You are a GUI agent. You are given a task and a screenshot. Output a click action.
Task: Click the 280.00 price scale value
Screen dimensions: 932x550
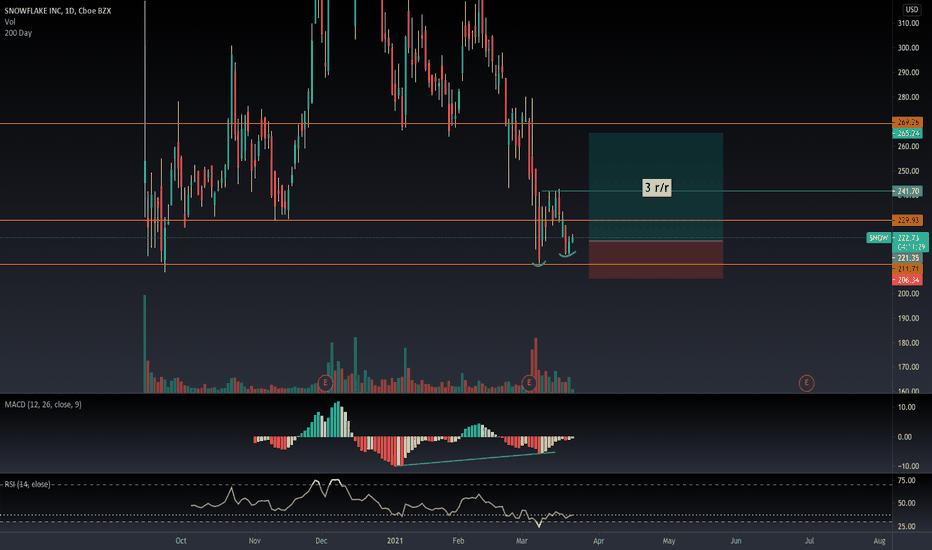(x=908, y=97)
